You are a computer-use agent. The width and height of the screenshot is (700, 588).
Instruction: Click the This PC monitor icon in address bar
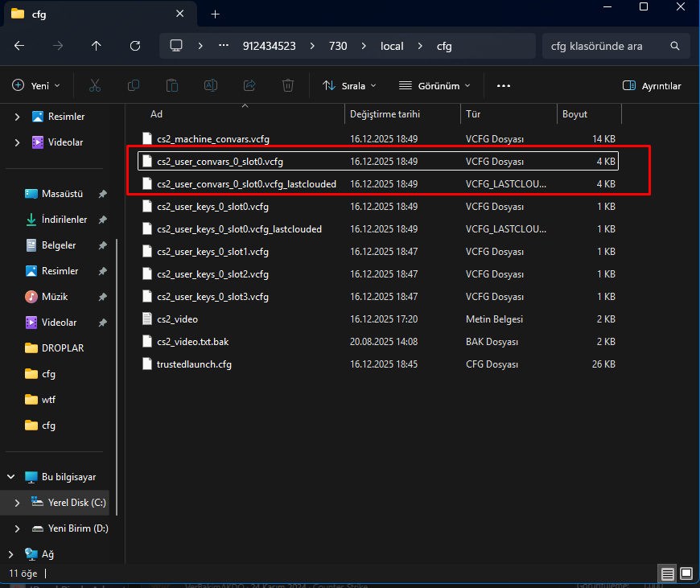[x=176, y=46]
